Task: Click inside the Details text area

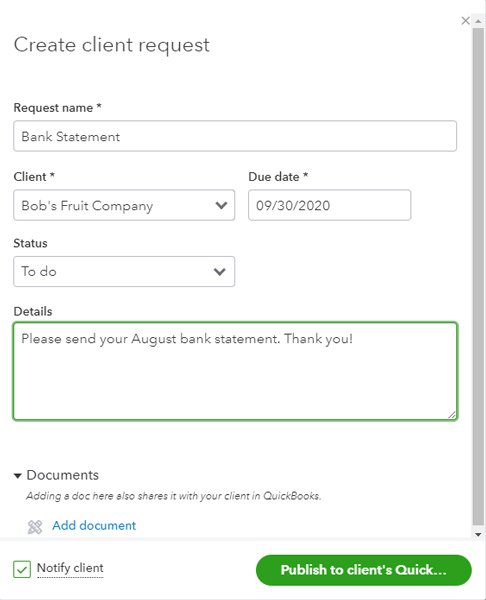Action: coord(235,371)
